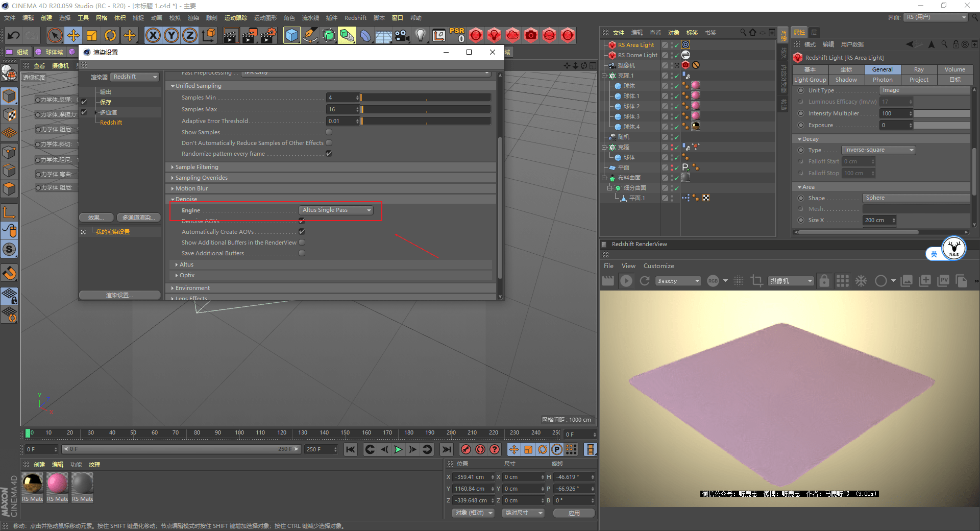Enable the Show Samples checkbox
980x531 pixels.
point(329,132)
